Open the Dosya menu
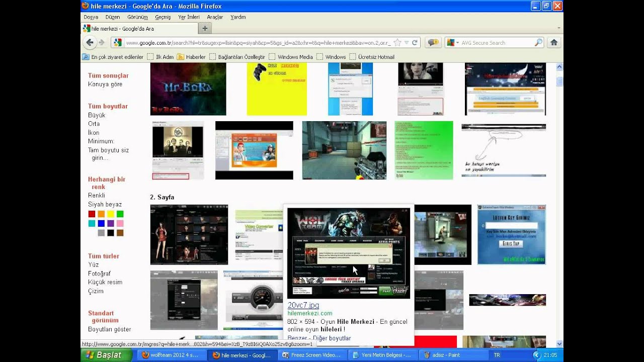 tap(91, 17)
